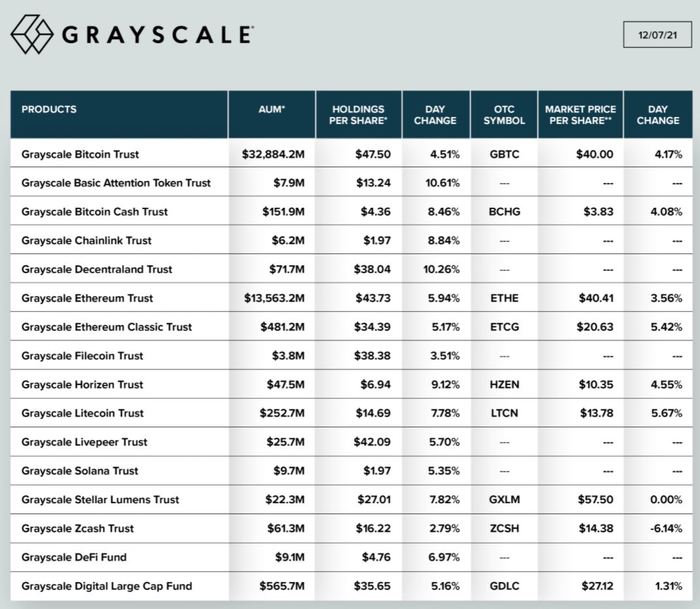Click the -6.14% Zcash day change value
Image resolution: width=700 pixels, height=609 pixels.
tap(657, 528)
